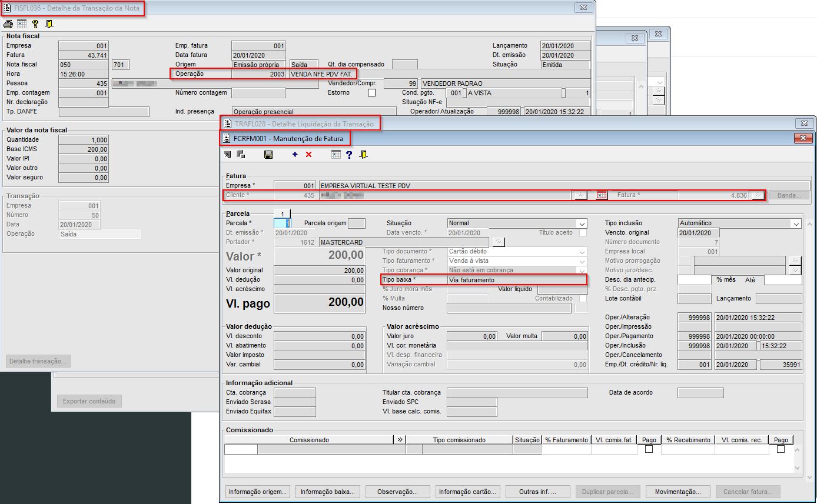Image resolution: width=817 pixels, height=504 pixels.
Task: Select the Parcela tab numbered 1
Action: click(283, 213)
